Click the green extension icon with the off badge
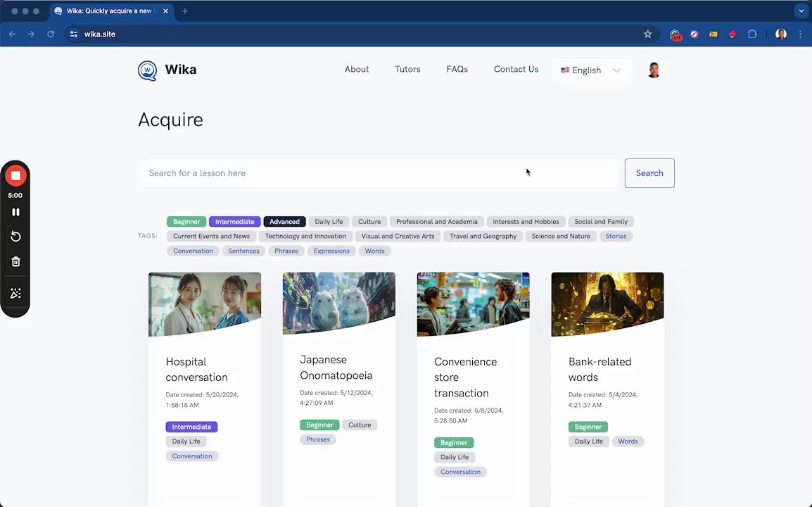Screen dimensions: 812x507 pyautogui.click(x=675, y=35)
